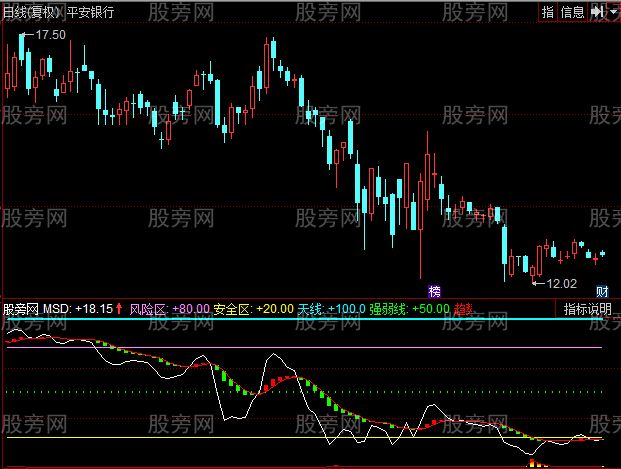Select the 天线 +100.0 legend label
The width and height of the screenshot is (621, 469).
[x=331, y=309]
